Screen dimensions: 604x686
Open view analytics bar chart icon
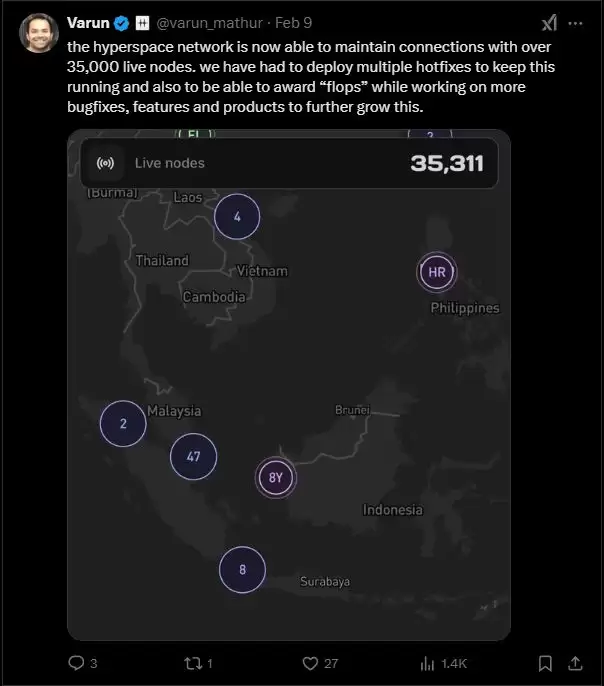428,662
